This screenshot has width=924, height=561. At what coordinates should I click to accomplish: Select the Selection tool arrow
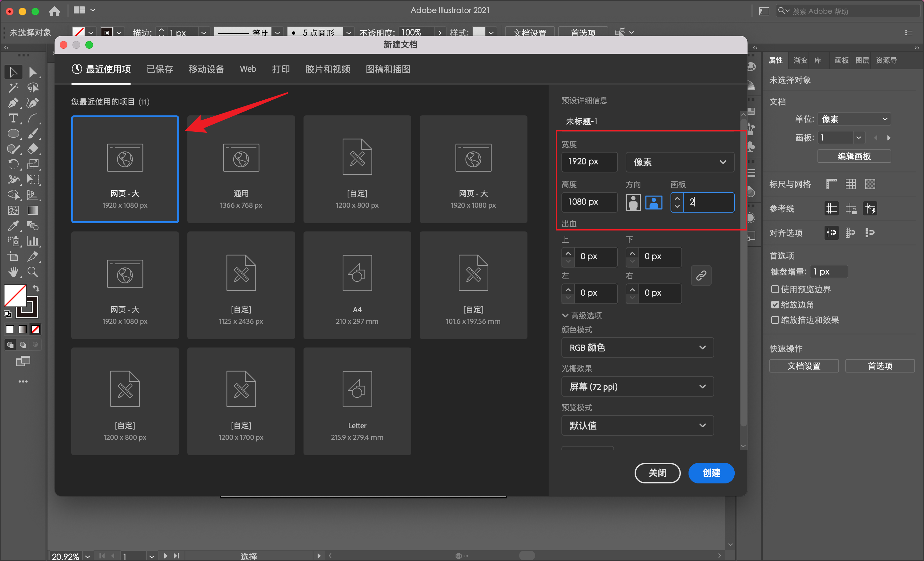(x=13, y=71)
